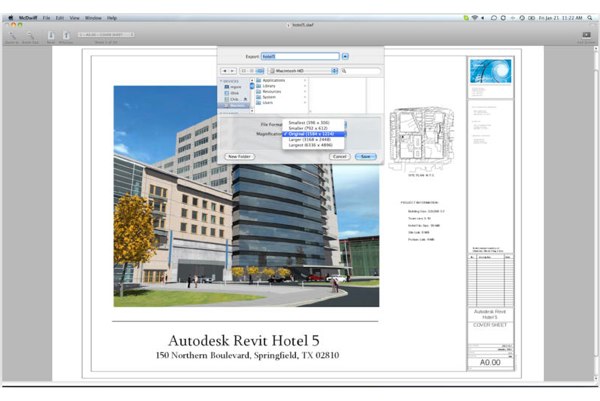
Task: Click the Zoom Out toolbar icon
Action: tap(30, 36)
